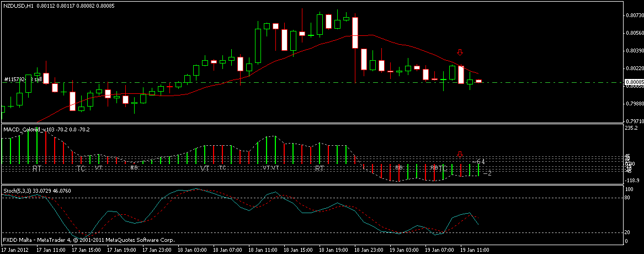Click the gray down arrow above the candles
The image size is (644, 254).
[x=460, y=52]
